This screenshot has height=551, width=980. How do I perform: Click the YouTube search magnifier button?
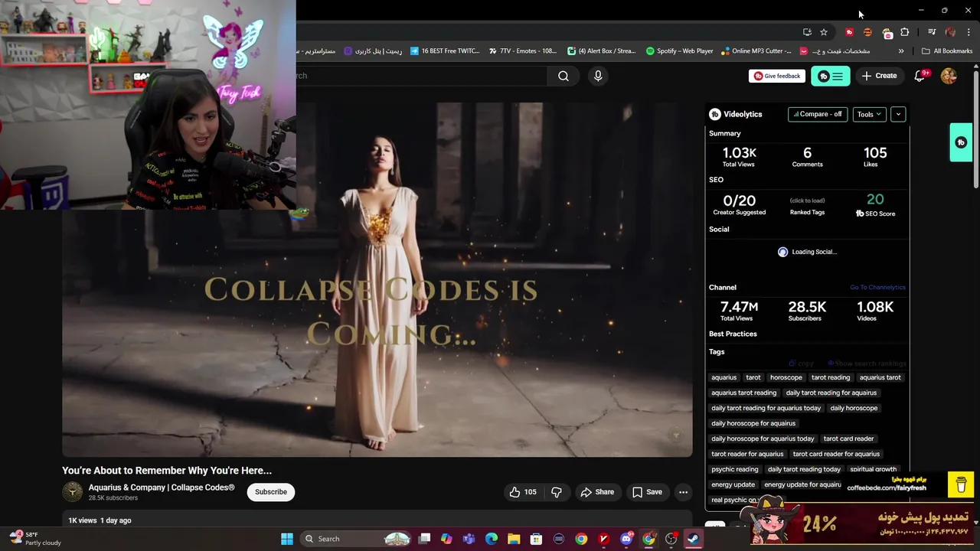(x=563, y=76)
